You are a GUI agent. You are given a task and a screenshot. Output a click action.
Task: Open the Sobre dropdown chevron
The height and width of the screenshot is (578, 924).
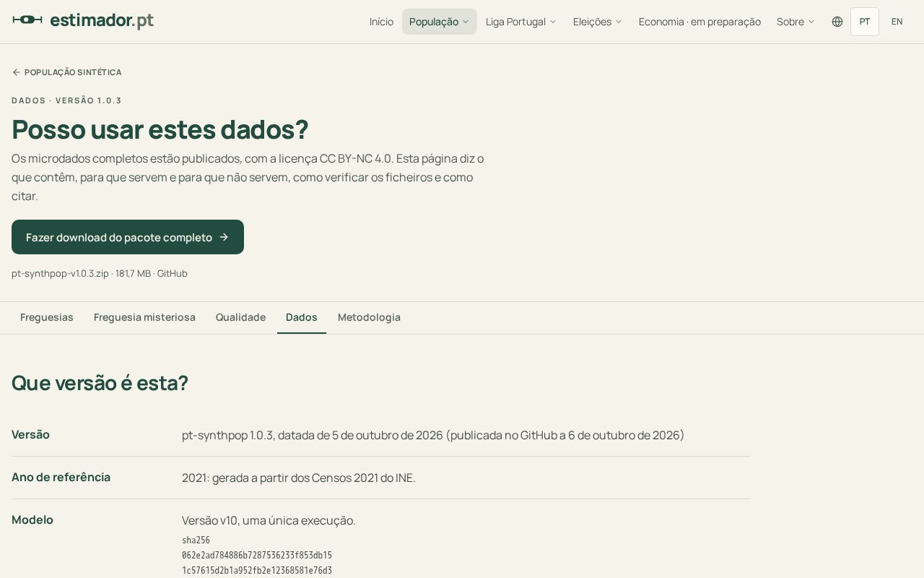pyautogui.click(x=811, y=22)
